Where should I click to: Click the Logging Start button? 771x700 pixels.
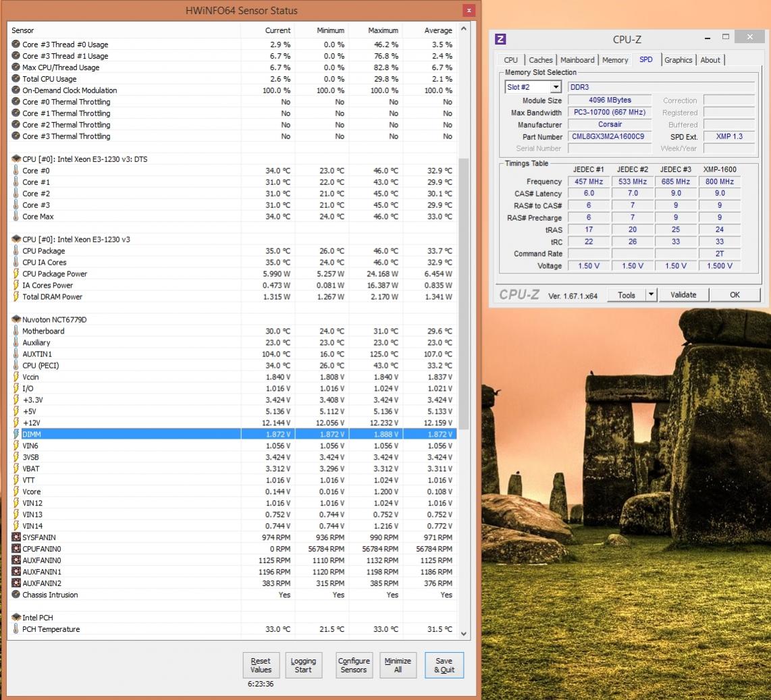click(303, 665)
